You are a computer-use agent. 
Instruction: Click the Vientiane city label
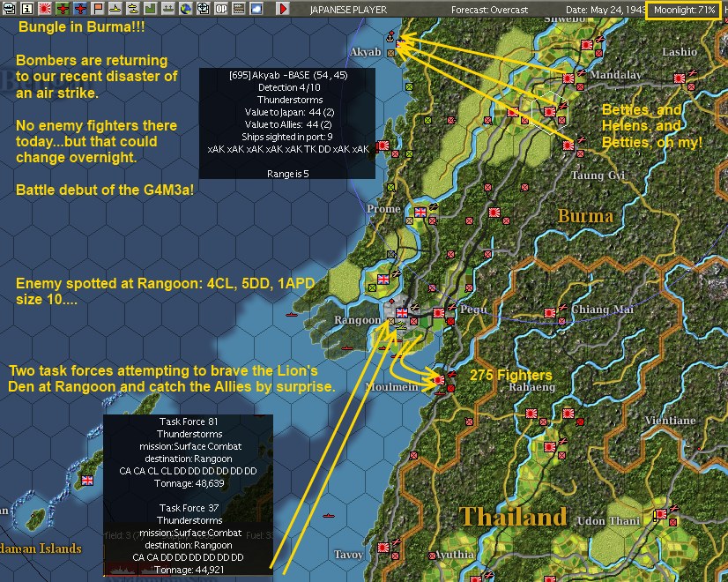[670, 421]
